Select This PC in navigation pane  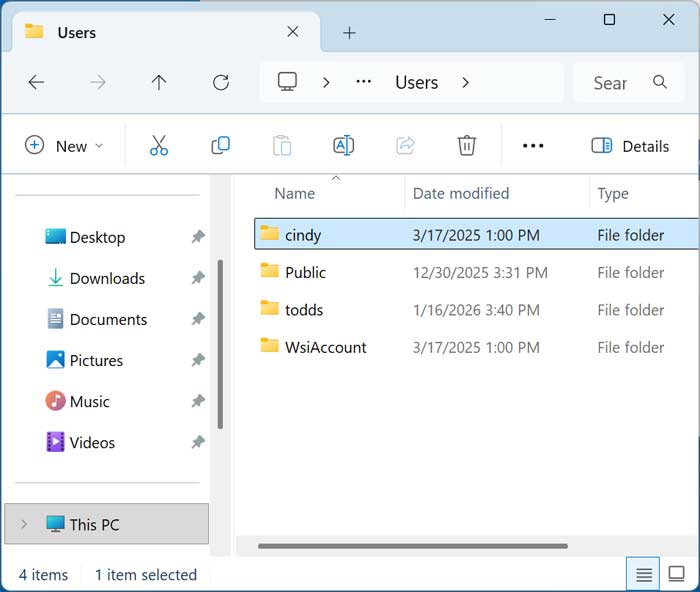pyautogui.click(x=107, y=524)
